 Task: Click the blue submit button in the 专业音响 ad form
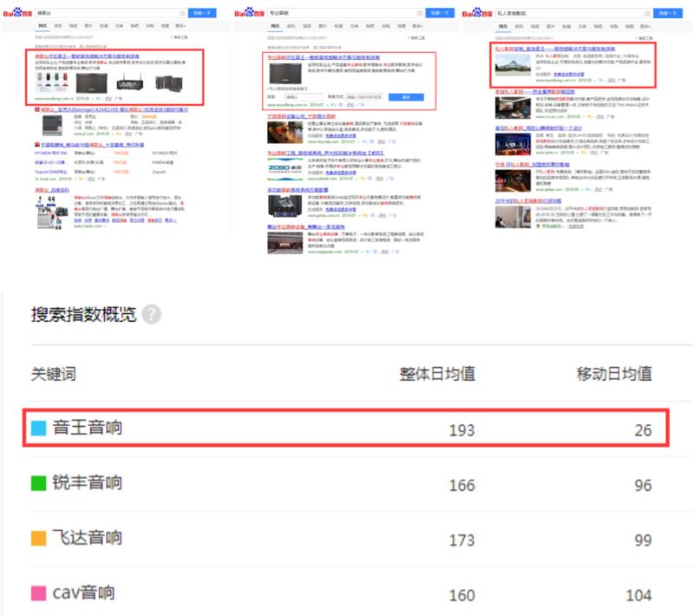point(406,97)
